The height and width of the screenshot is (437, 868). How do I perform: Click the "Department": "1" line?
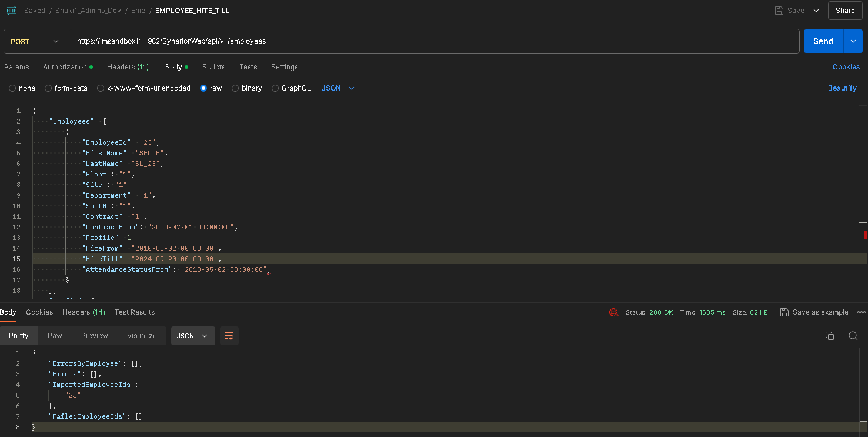click(118, 195)
